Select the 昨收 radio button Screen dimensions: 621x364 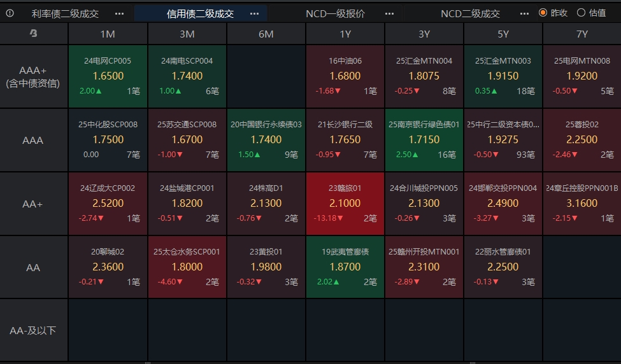tap(543, 13)
